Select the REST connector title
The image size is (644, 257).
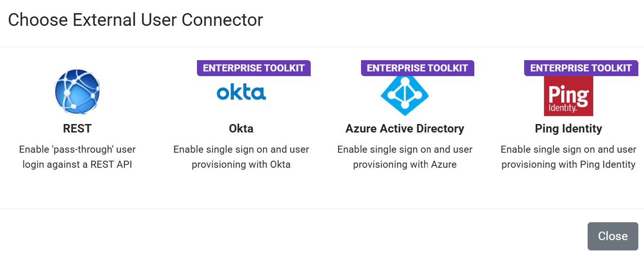(x=77, y=129)
